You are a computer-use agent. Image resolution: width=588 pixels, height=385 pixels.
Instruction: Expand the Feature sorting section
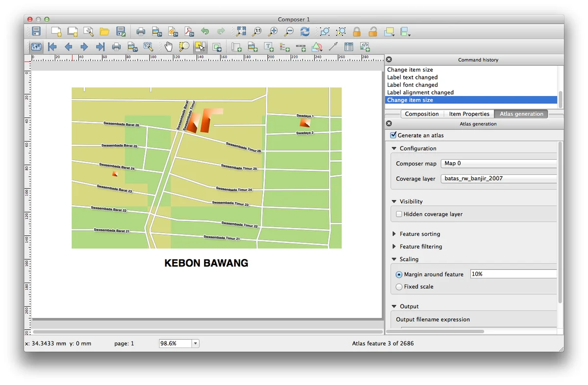tap(394, 234)
